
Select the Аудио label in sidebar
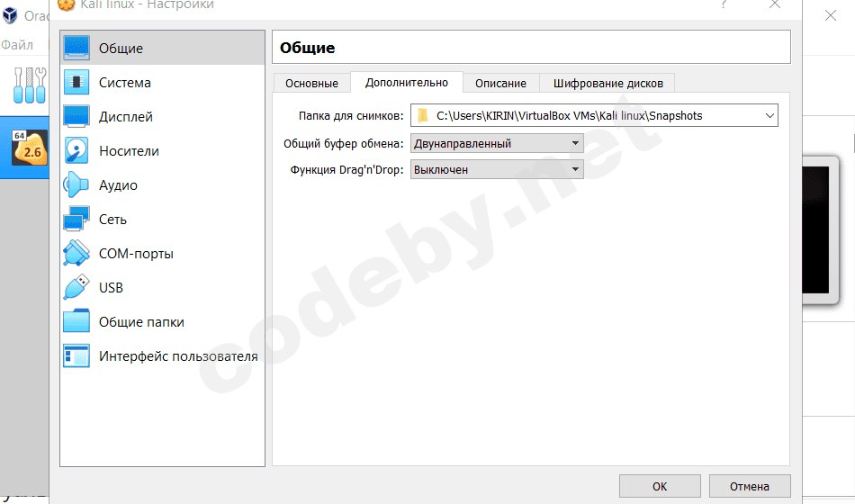coord(118,184)
